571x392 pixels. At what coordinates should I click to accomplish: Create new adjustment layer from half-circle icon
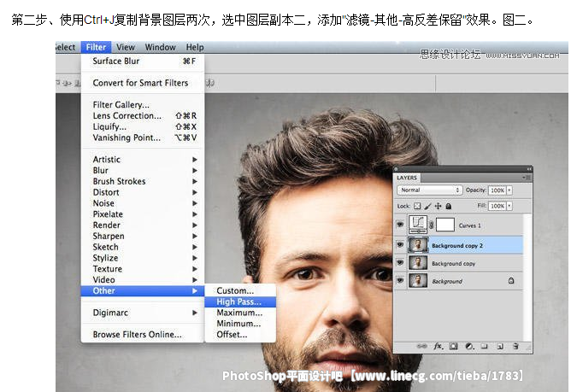(x=469, y=346)
